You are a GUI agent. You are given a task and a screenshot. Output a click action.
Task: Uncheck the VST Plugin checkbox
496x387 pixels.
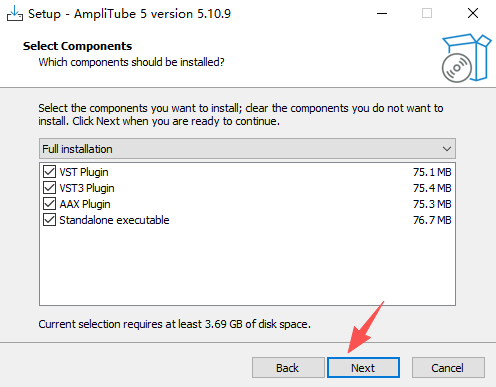(x=49, y=172)
